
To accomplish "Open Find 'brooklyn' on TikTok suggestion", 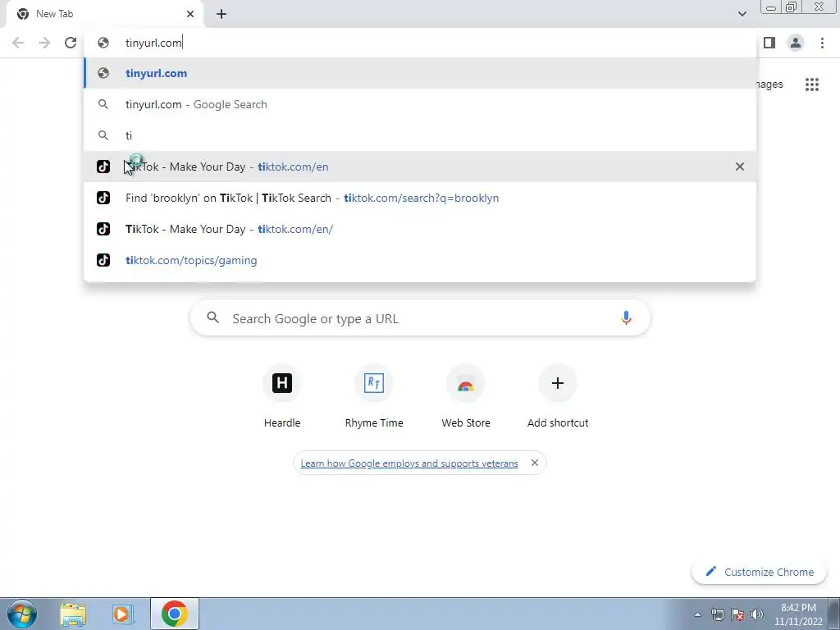I will click(x=420, y=198).
